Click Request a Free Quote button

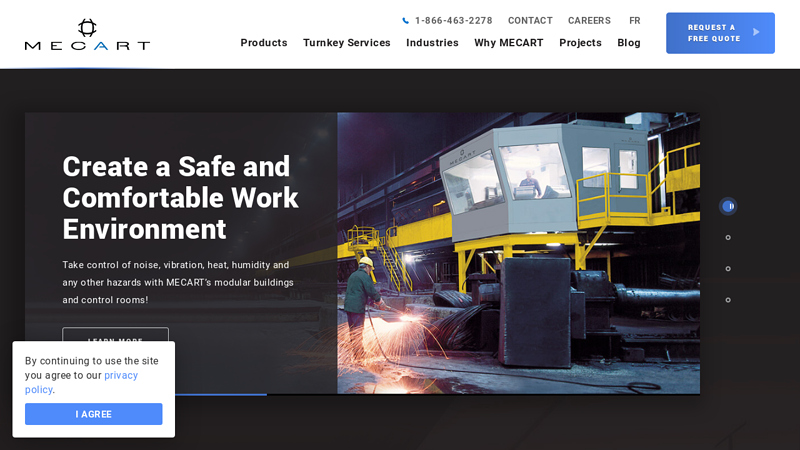720,33
